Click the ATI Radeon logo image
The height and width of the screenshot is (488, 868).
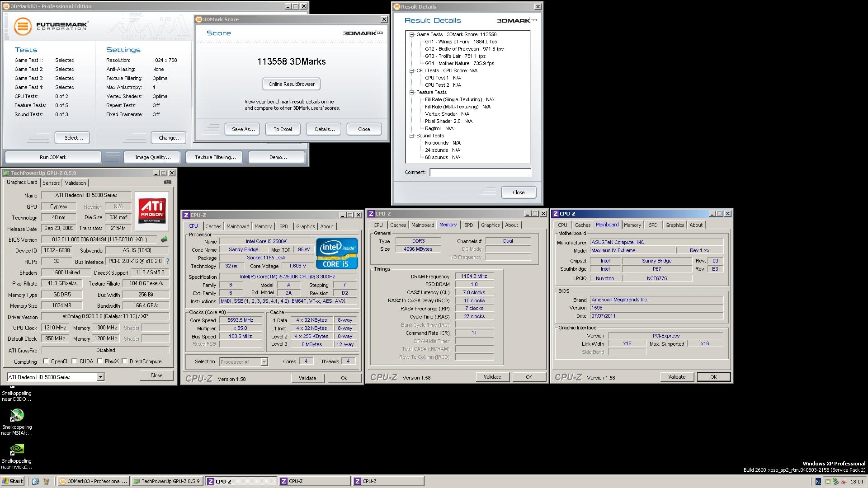tap(152, 211)
